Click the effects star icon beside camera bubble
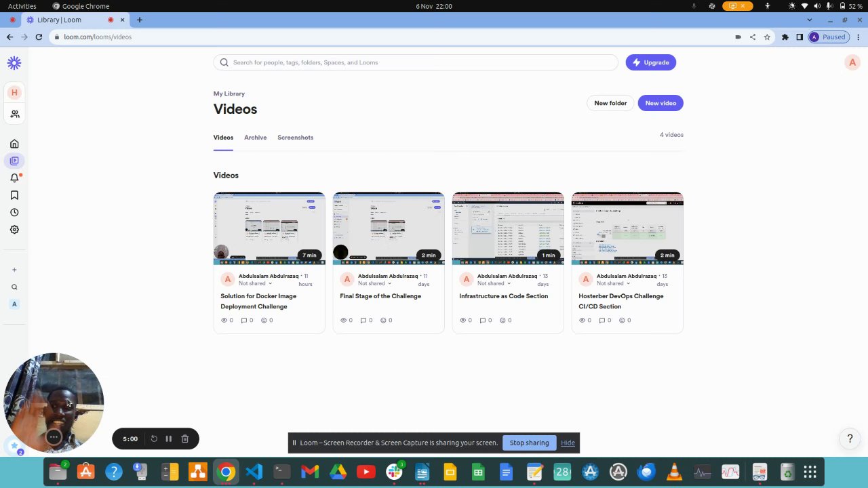 click(14, 445)
